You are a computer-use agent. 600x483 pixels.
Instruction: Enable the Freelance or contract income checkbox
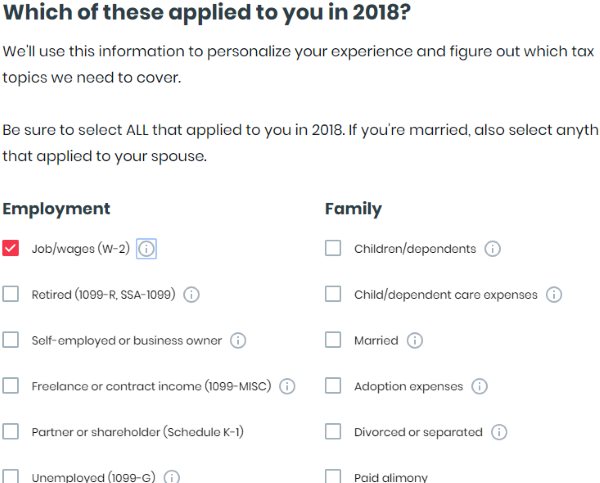pyautogui.click(x=11, y=387)
